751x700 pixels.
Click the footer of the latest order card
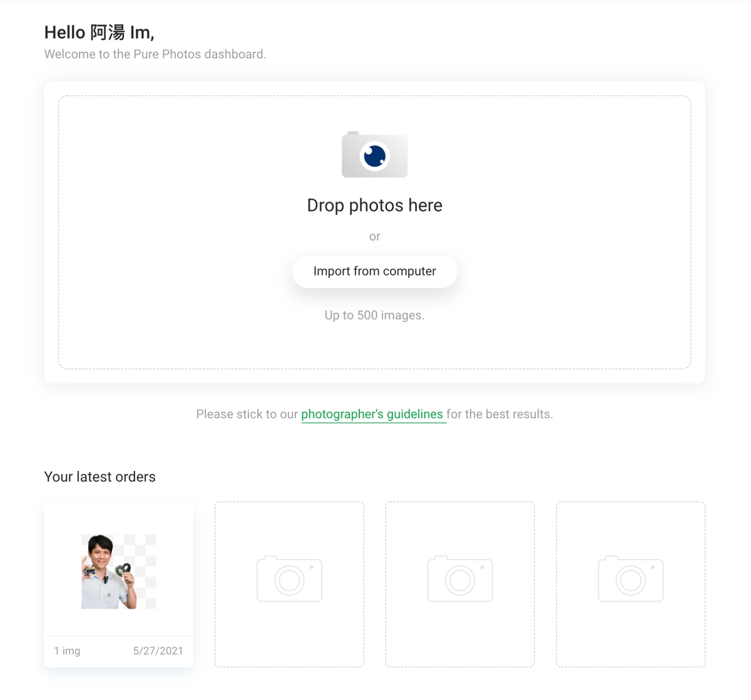[118, 651]
